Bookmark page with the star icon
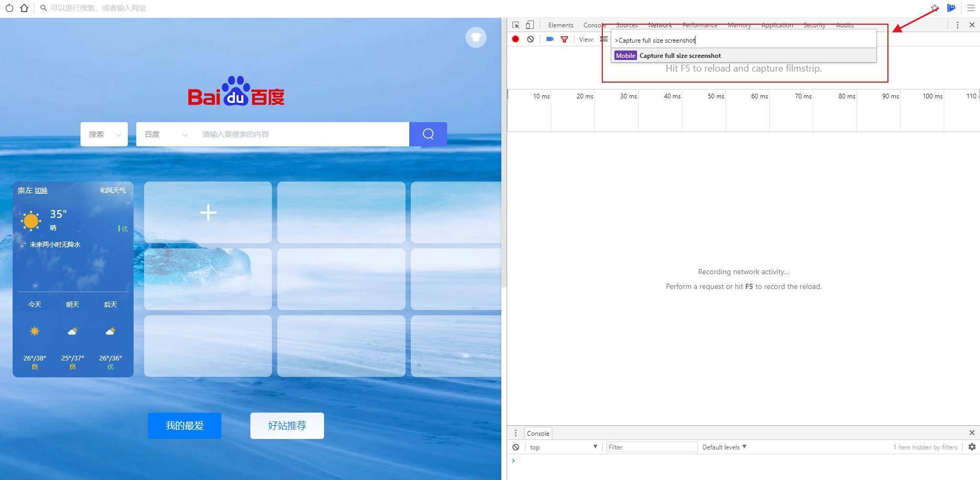The height and width of the screenshot is (480, 980). [x=934, y=8]
